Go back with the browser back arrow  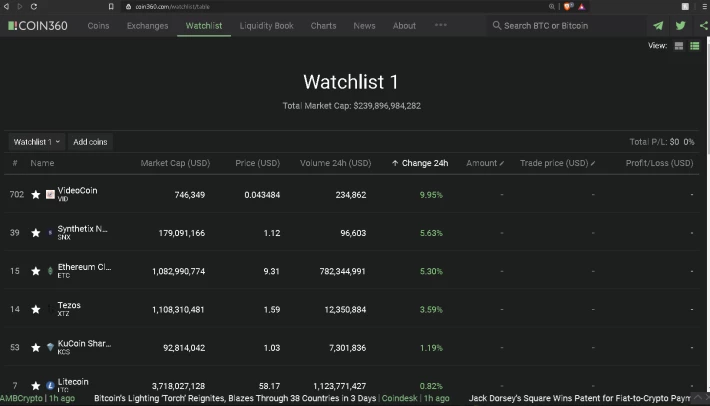tap(6, 6)
